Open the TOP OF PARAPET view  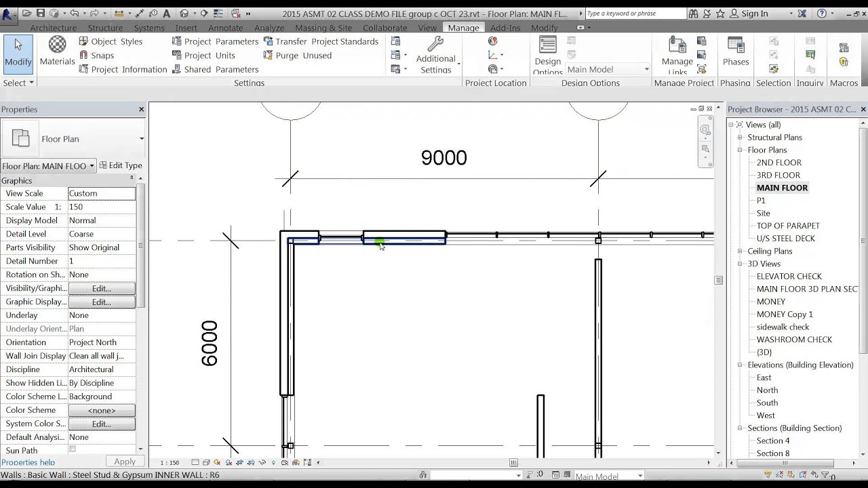(x=788, y=226)
